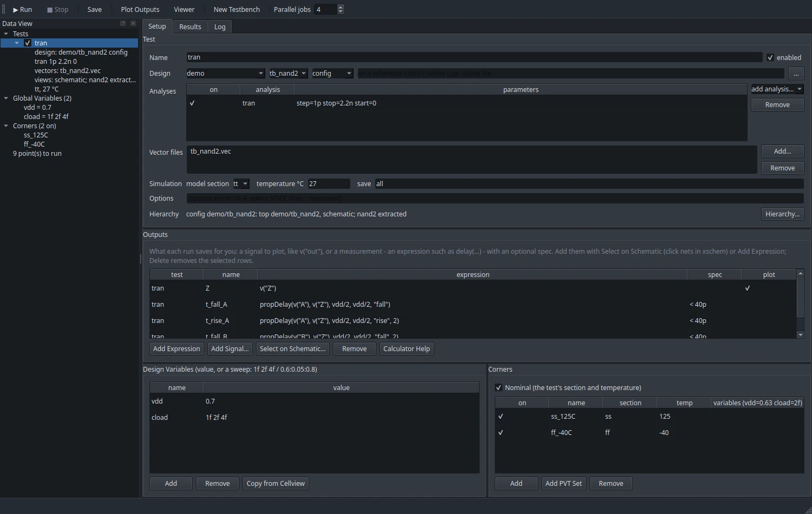Click the Add Expression button

(176, 349)
